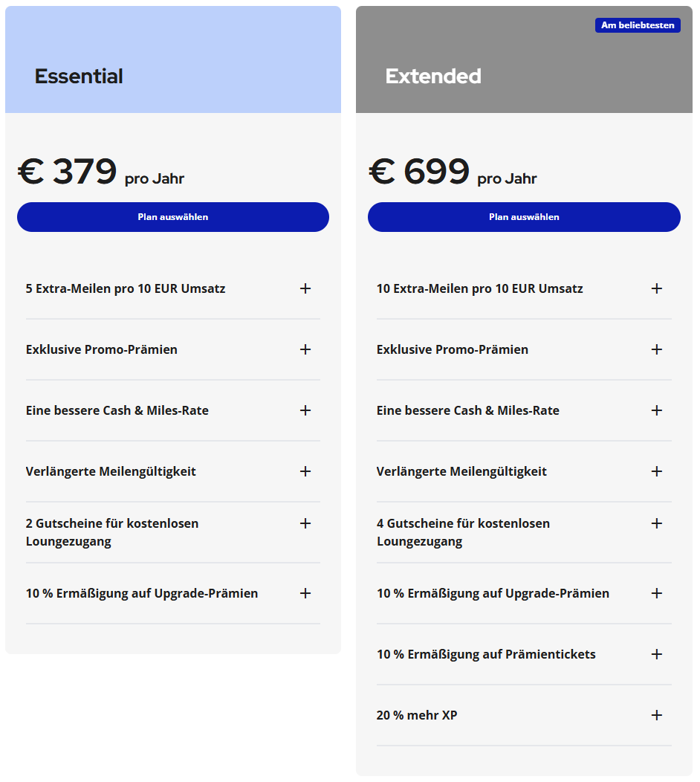Expand the 20 % mehr XP row
The width and height of the screenshot is (700, 782).
point(656,715)
